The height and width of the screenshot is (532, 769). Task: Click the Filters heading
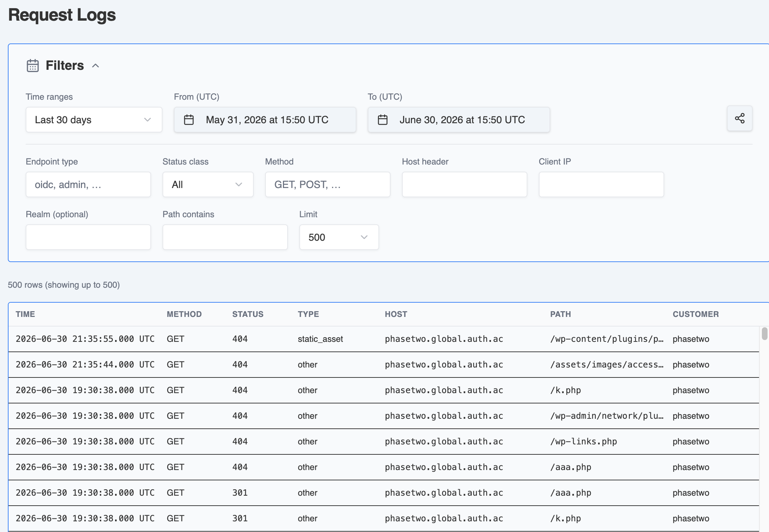click(x=65, y=66)
